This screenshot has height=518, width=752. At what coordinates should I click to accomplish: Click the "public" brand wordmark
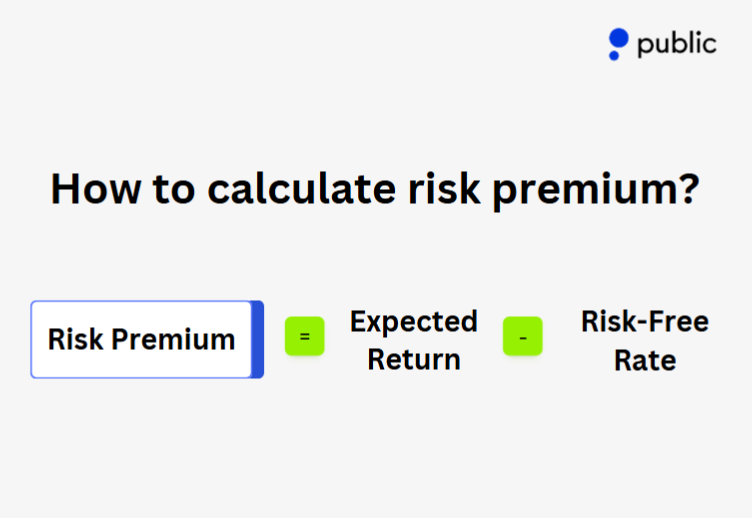coord(676,44)
